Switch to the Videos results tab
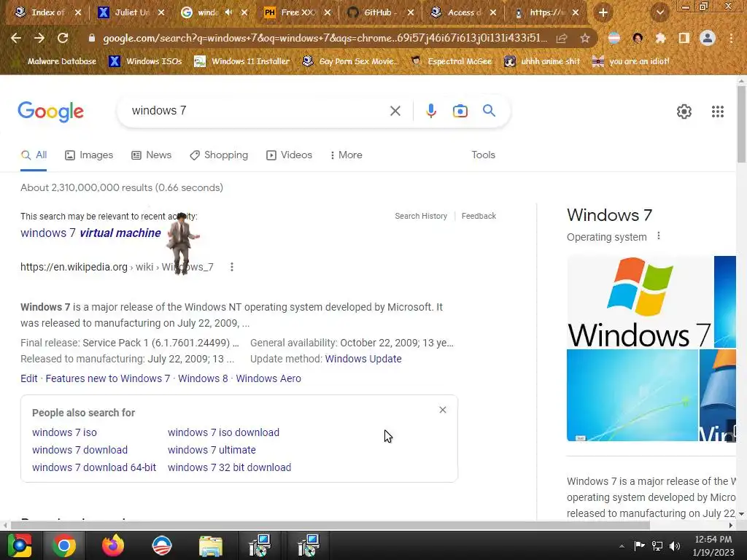This screenshot has height=560, width=747. point(289,155)
